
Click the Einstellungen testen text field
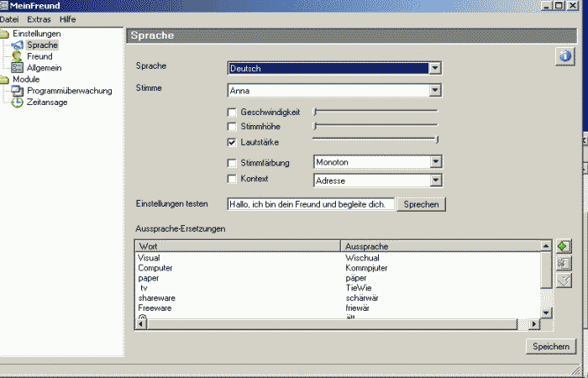coord(310,204)
